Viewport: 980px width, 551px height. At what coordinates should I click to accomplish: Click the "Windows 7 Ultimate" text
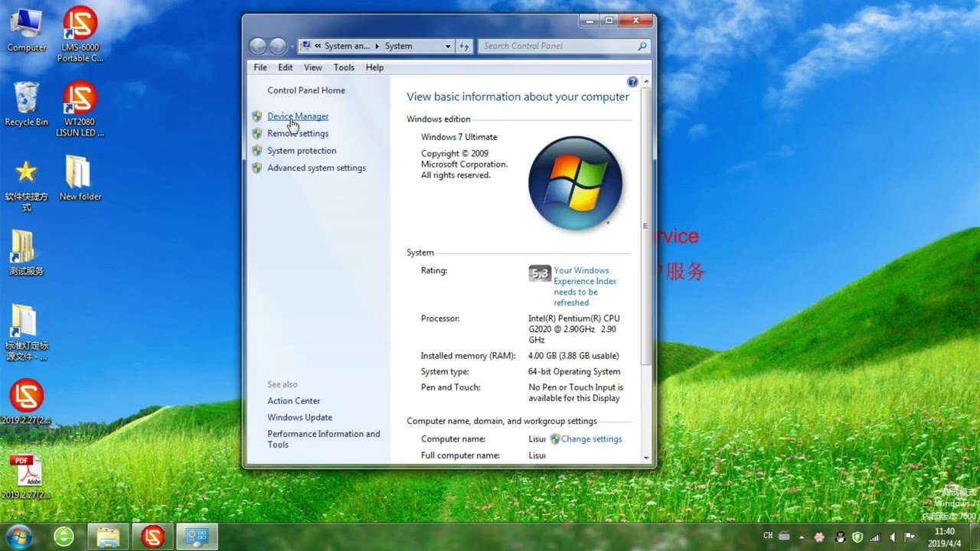tap(459, 137)
